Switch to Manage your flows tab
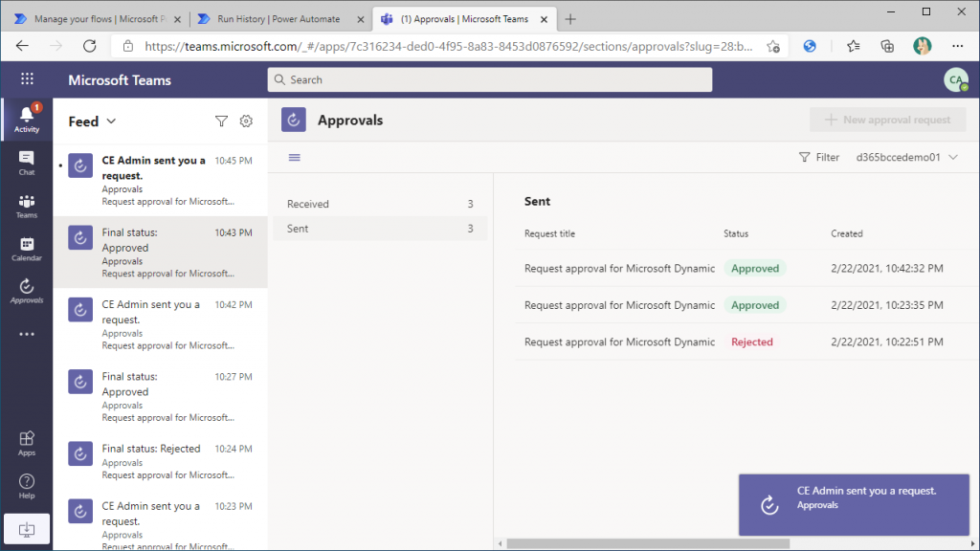Screen dimensions: 980x551 99,19
